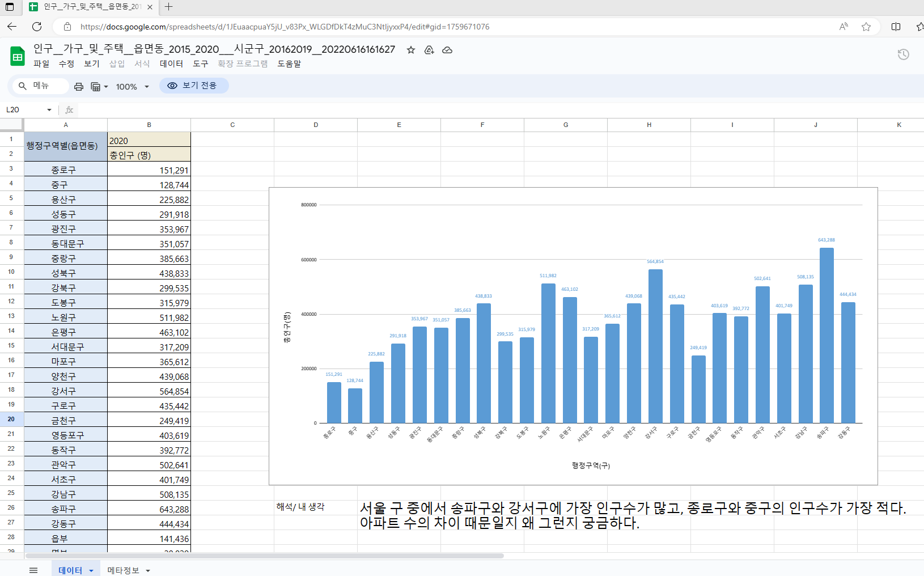Toggle 보기 전용 viewing mode
This screenshot has height=576, width=924.
pyautogui.click(x=194, y=86)
